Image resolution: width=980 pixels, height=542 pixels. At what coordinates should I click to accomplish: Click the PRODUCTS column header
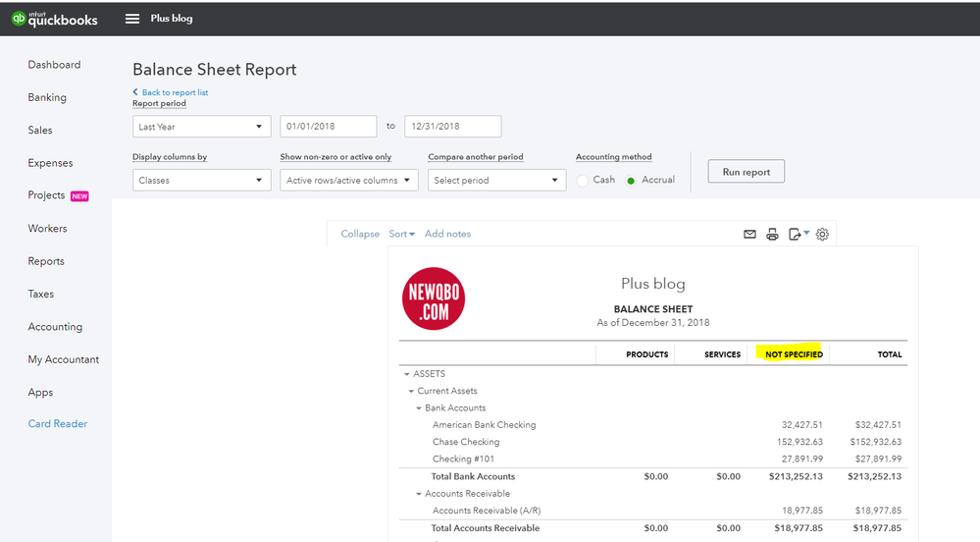(646, 354)
